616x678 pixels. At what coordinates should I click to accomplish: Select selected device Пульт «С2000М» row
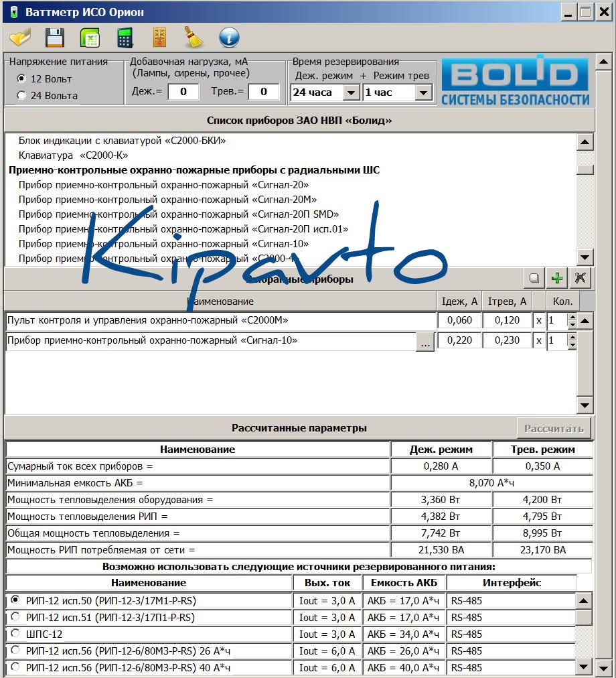(x=220, y=320)
